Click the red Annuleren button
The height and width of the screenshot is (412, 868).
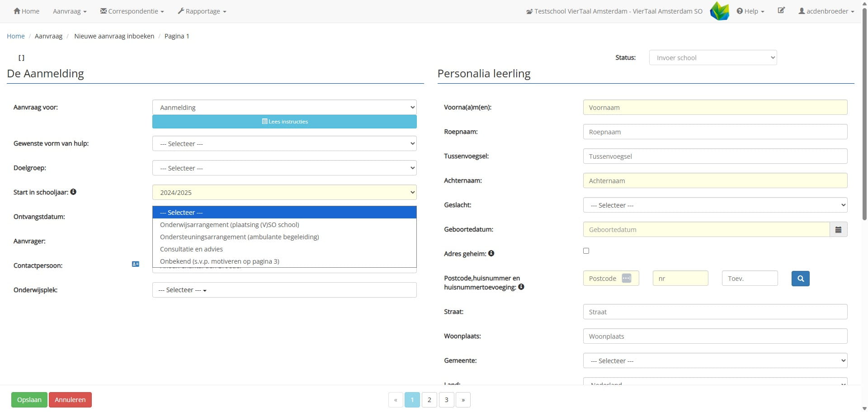70,400
